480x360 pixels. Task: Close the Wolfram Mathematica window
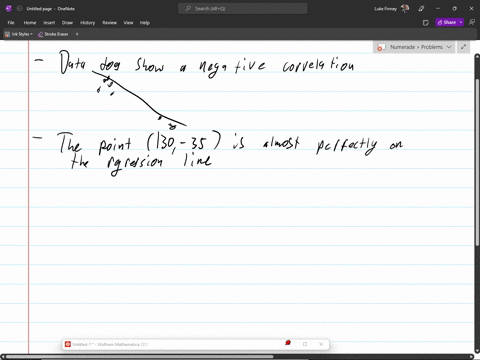(321, 344)
